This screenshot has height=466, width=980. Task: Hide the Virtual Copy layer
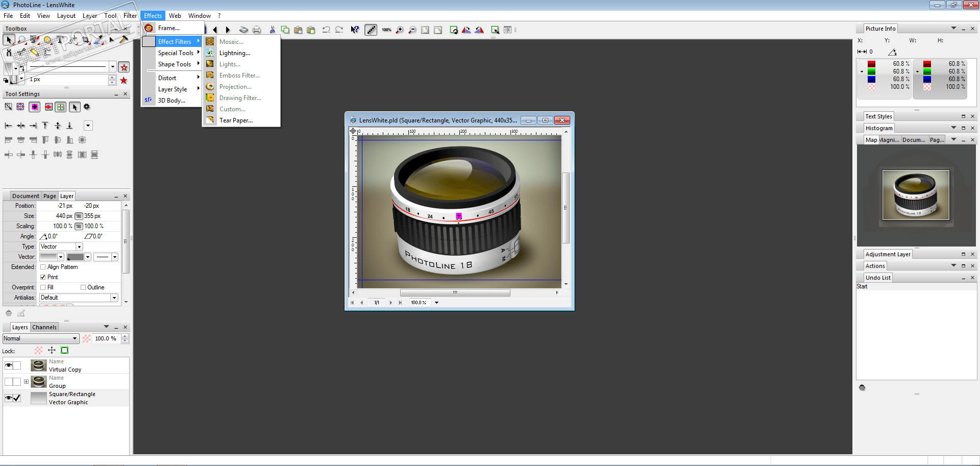point(9,365)
